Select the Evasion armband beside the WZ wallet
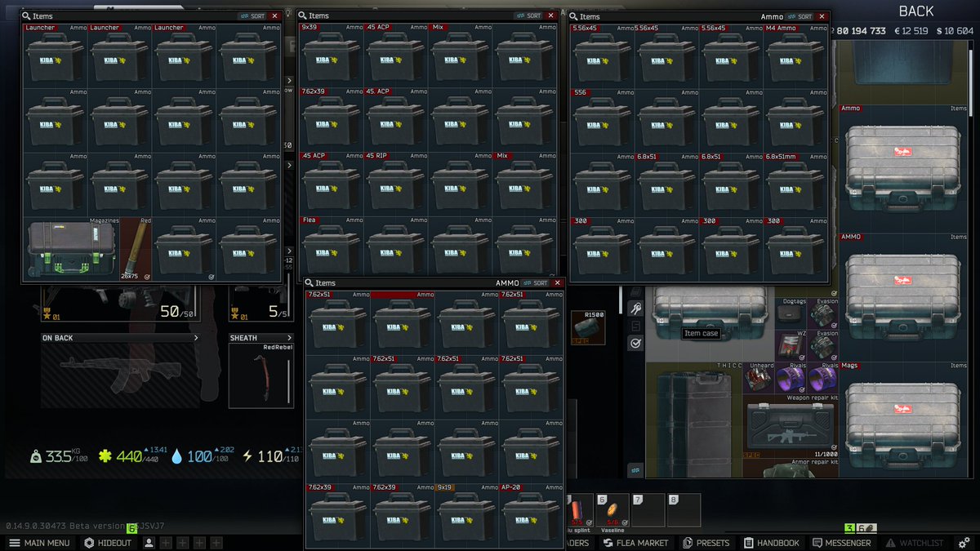Viewport: 980px width, 551px height. point(823,346)
